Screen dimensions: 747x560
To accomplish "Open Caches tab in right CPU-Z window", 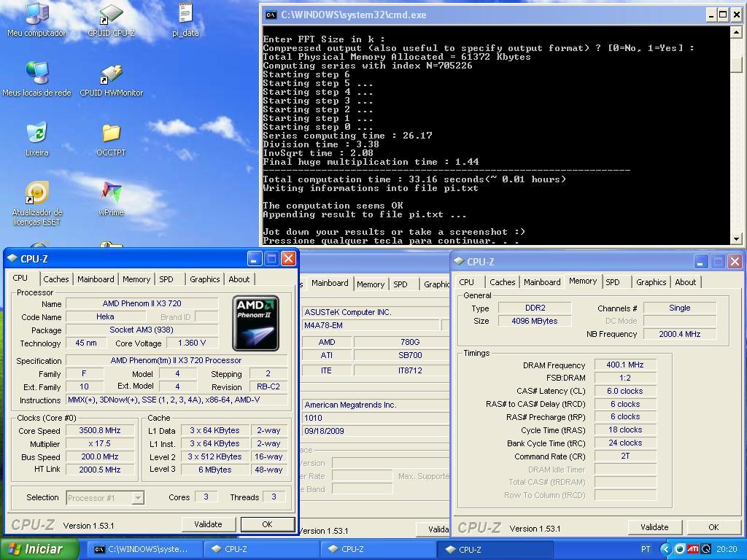I will (502, 282).
